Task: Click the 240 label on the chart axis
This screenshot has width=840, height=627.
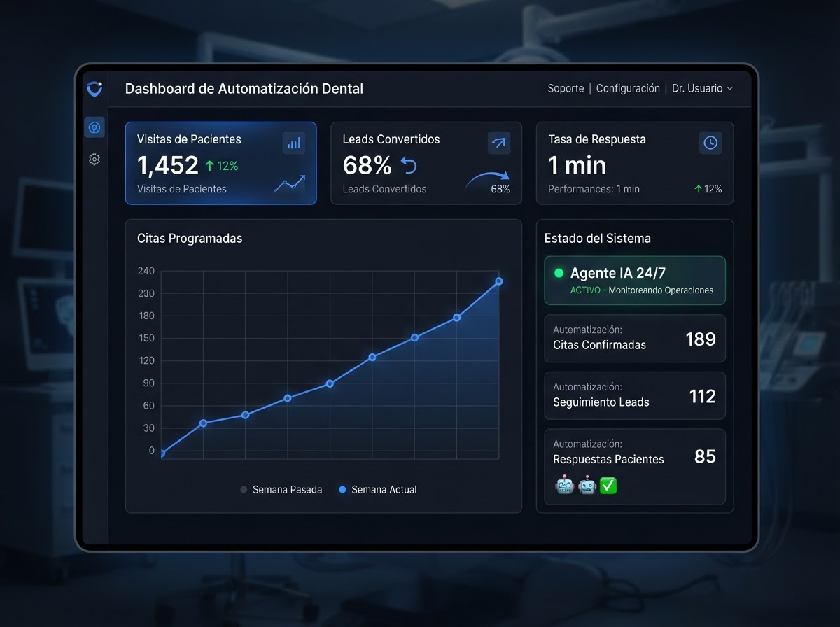Action: tap(146, 271)
